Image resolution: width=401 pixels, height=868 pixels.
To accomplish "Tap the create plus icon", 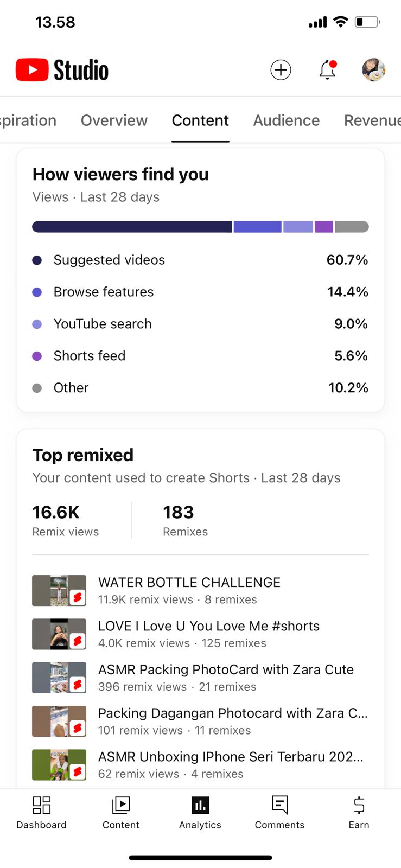I will tap(281, 70).
